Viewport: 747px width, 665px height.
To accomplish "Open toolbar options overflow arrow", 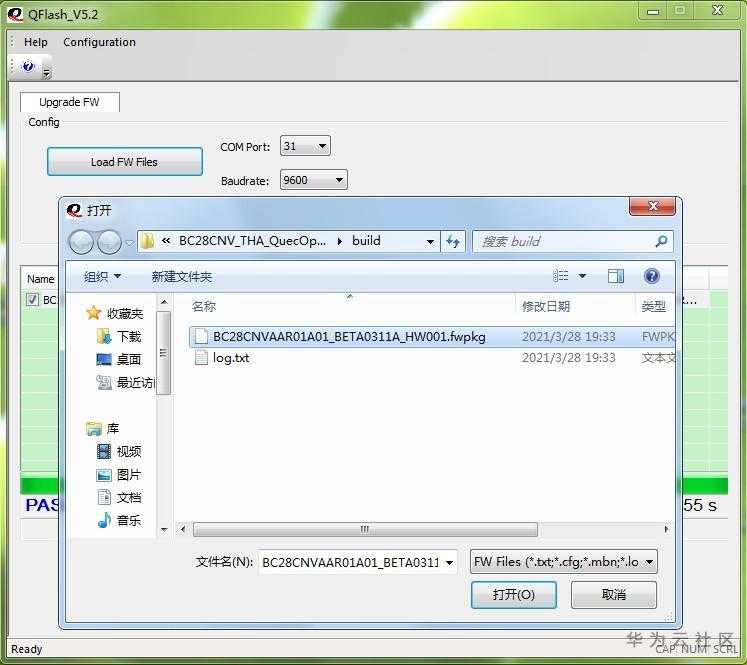I will [46, 73].
